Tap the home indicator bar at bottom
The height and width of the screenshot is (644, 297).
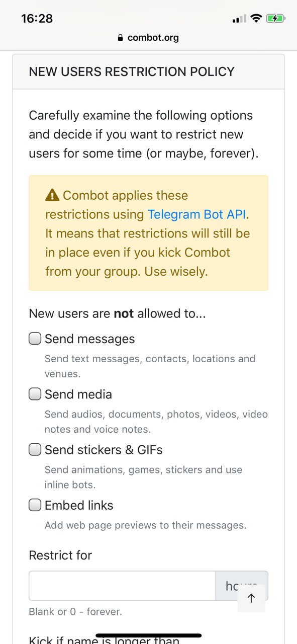[148, 635]
